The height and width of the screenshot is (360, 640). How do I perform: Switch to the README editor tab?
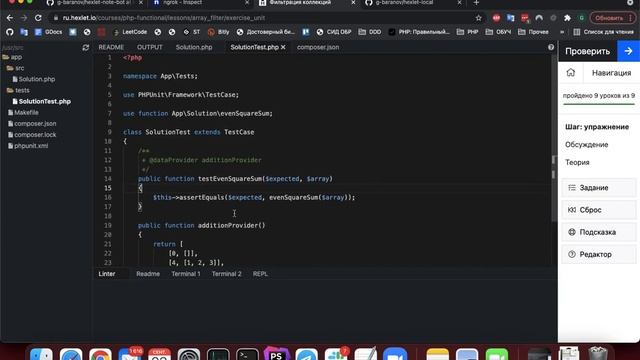111,47
